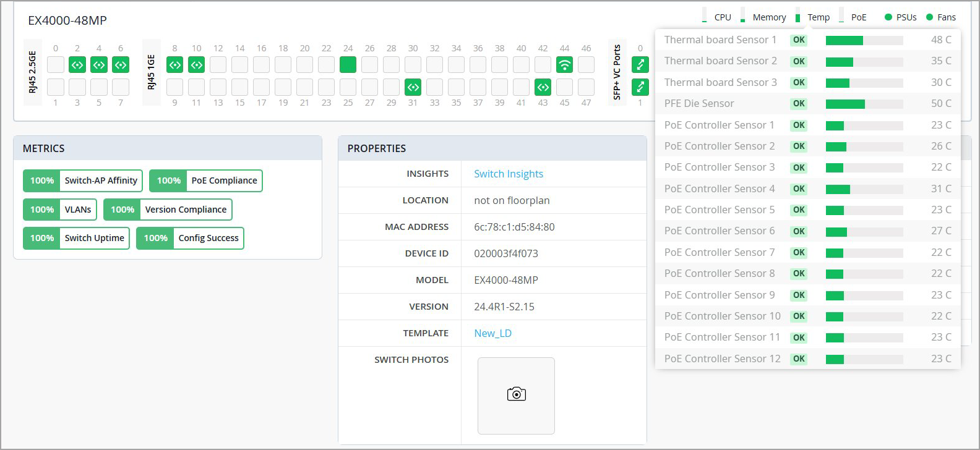Select inactive port 12
Viewport: 980px width, 450px height.
pyautogui.click(x=218, y=64)
